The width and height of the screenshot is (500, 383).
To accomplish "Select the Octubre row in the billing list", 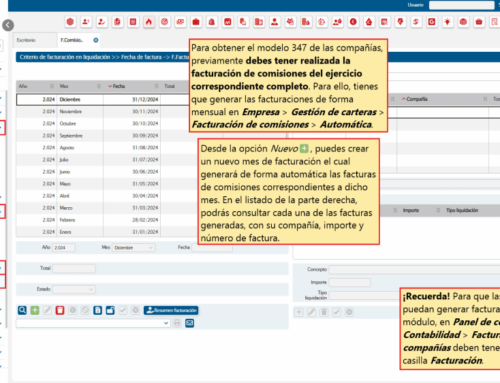I will [x=103, y=123].
